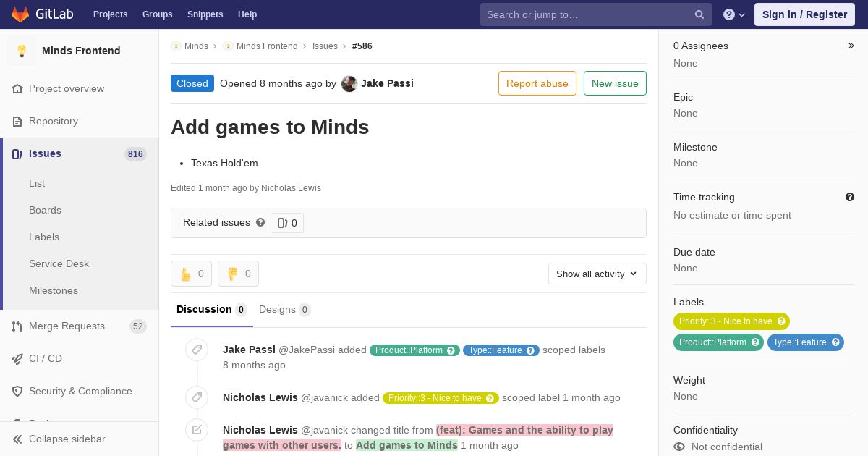The width and height of the screenshot is (868, 456).
Task: Open the help question mark menu
Action: click(x=734, y=14)
